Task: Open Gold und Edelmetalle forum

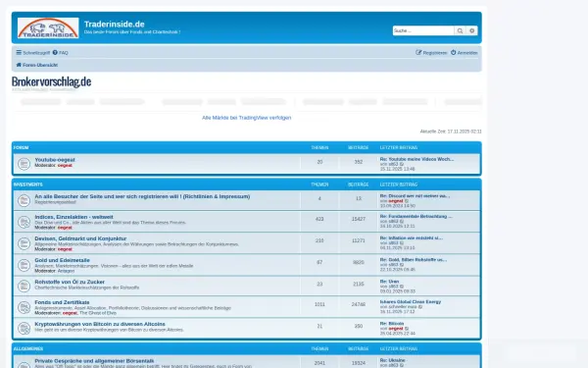Action: (x=63, y=260)
